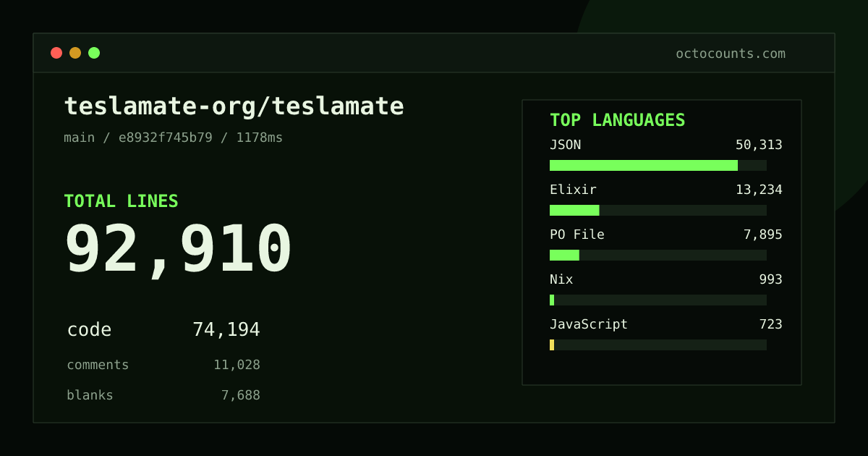This screenshot has width=868, height=456.
Task: Click the PO File progress bar
Action: 658,256
